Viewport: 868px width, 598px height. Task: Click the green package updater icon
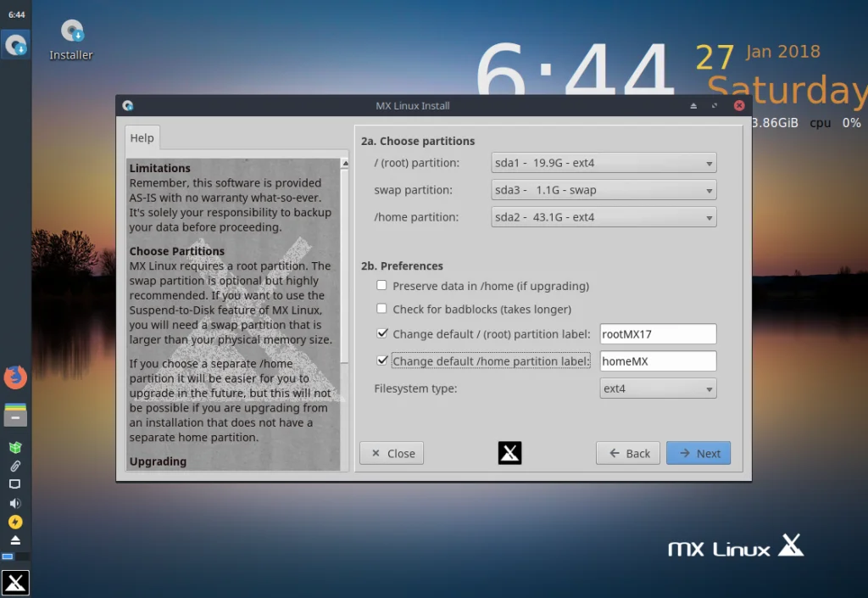(x=15, y=447)
